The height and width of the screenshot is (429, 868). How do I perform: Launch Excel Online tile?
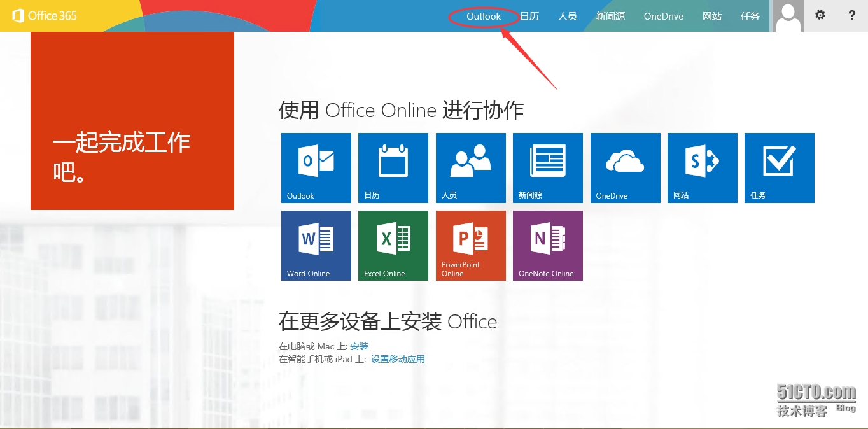coord(393,246)
